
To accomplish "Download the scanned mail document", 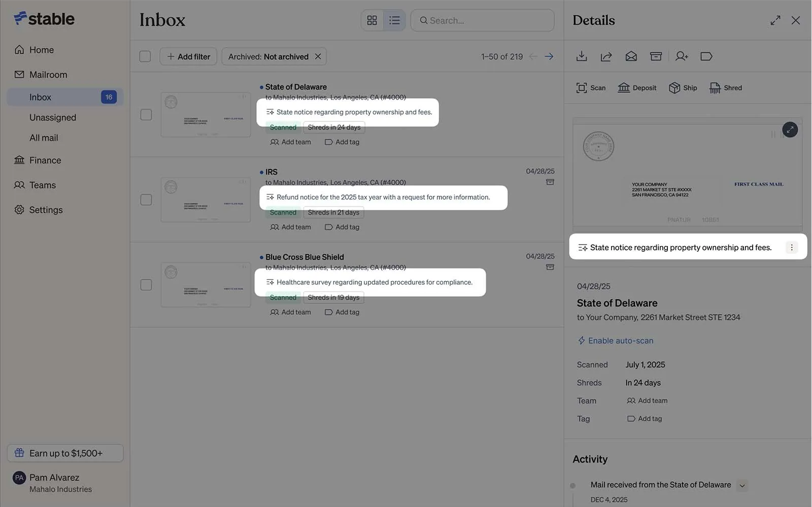I will (x=582, y=56).
